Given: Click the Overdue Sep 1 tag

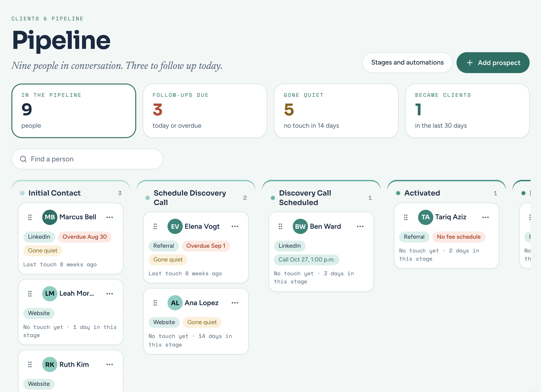Looking at the screenshot, I should click(x=206, y=246).
